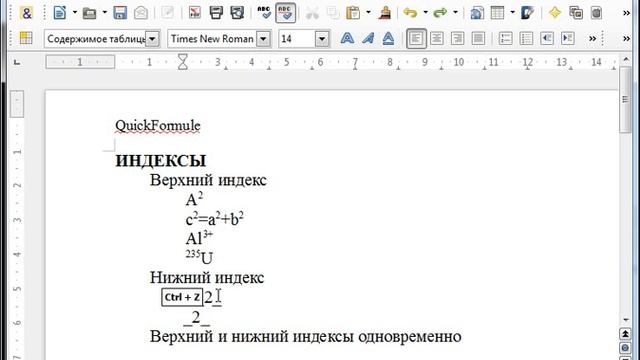Image resolution: width=640 pixels, height=360 pixels.
Task: Expand overflow chevron right after Increase Indent
Action: [592, 39]
